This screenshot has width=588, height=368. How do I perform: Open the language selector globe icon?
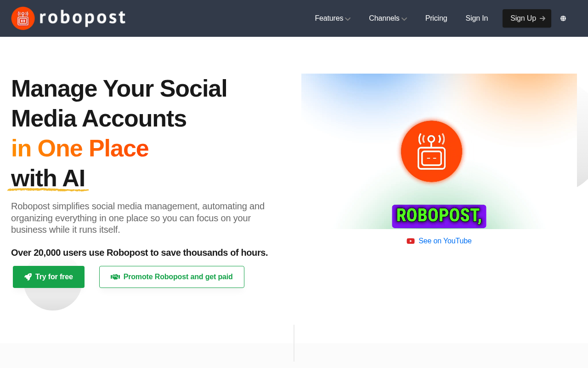(x=563, y=18)
